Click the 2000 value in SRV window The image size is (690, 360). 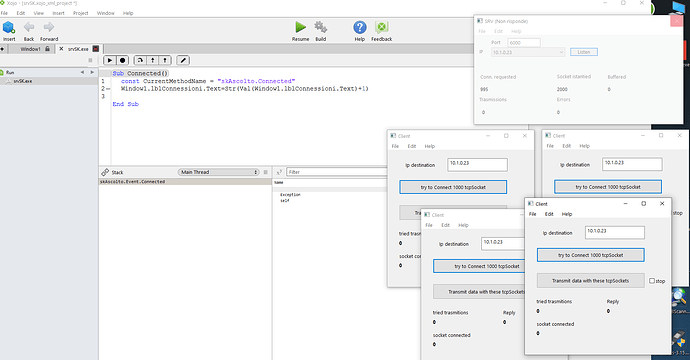(562, 89)
